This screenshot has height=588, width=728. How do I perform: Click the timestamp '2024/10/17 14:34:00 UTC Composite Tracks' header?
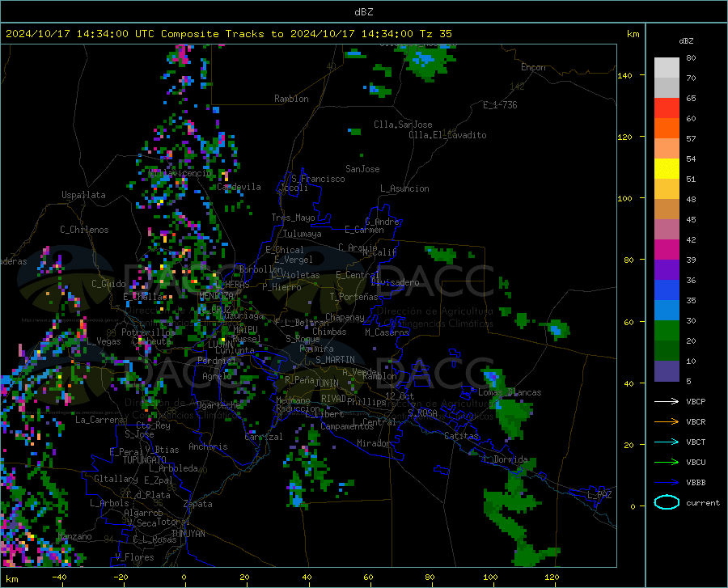pyautogui.click(x=141, y=34)
